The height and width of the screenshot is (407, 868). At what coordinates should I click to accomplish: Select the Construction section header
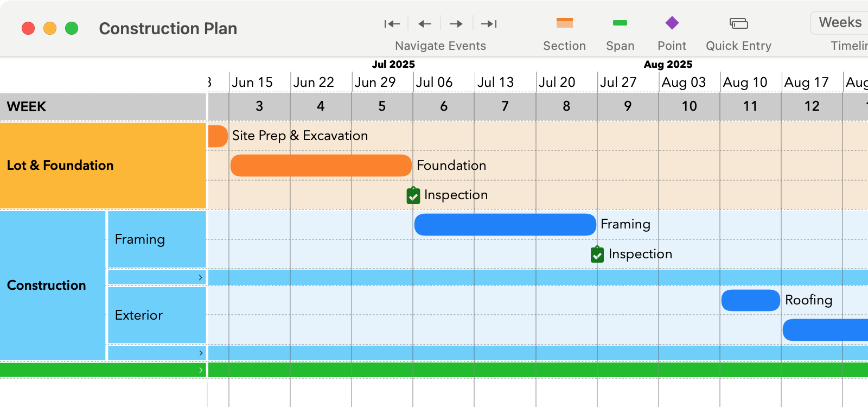(47, 285)
